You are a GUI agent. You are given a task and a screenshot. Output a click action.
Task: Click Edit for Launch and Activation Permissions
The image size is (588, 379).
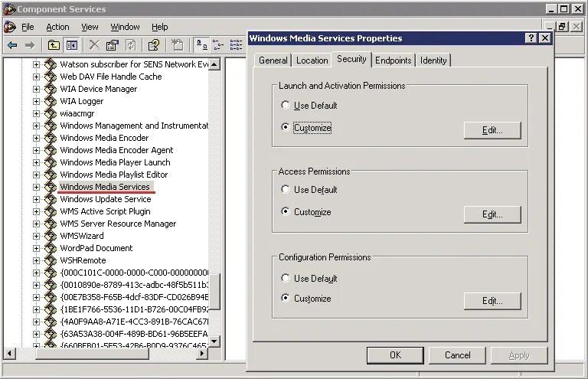(x=492, y=130)
